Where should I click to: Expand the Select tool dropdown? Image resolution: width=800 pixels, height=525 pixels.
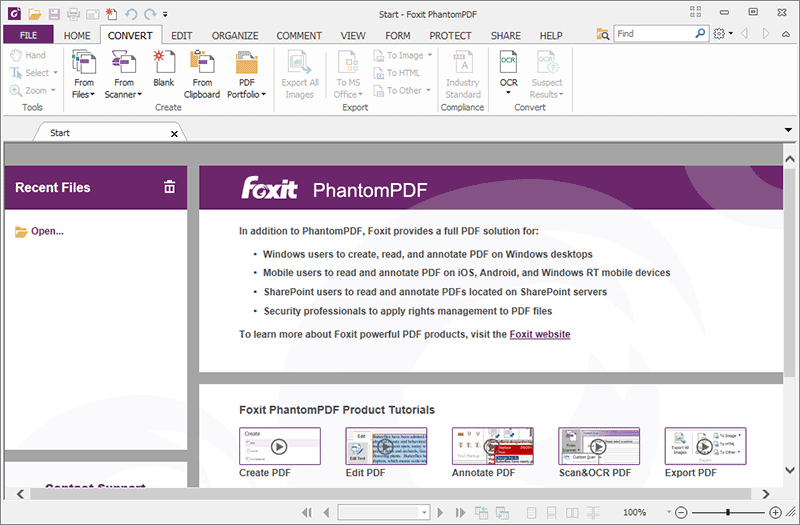(56, 73)
